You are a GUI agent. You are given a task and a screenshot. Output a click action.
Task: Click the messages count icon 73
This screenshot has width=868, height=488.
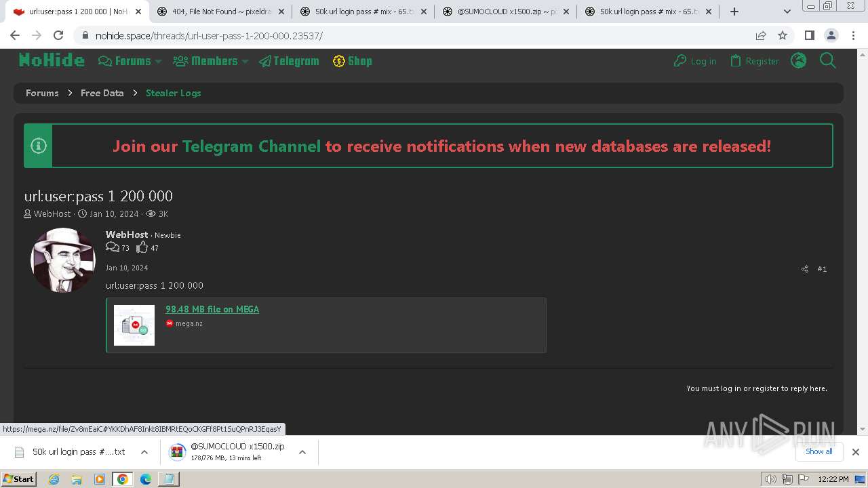(113, 247)
